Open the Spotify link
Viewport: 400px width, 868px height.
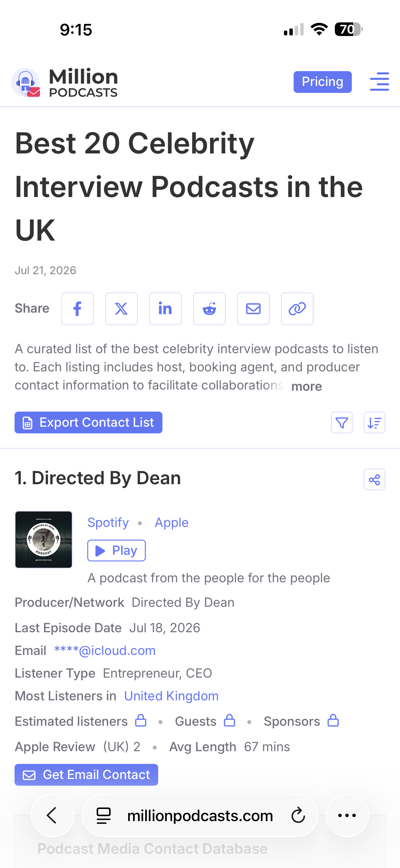point(108,523)
